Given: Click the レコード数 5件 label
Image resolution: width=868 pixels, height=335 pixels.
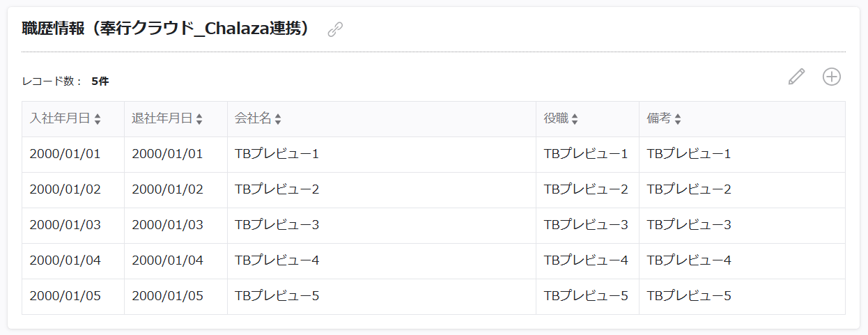Looking at the screenshot, I should pos(65,81).
